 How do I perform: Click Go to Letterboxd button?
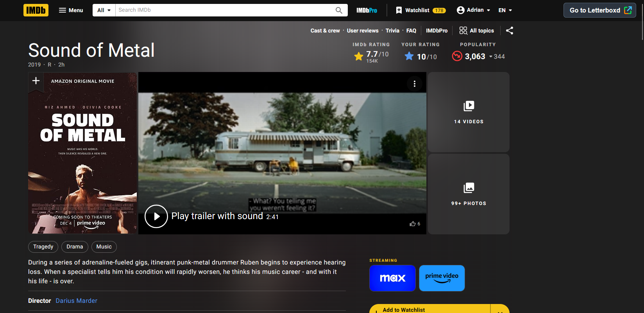[x=600, y=10]
